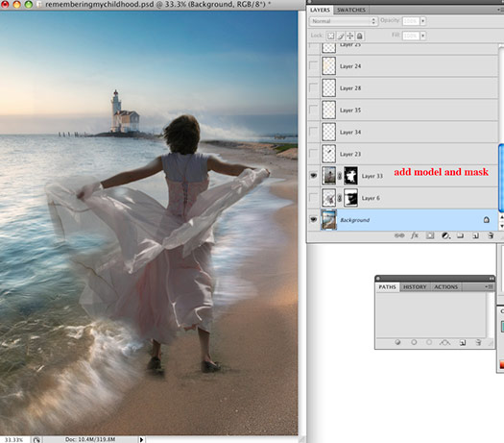Click Fill path with foreground color icon
Screen dimensions: 504x443
pyautogui.click(x=398, y=342)
